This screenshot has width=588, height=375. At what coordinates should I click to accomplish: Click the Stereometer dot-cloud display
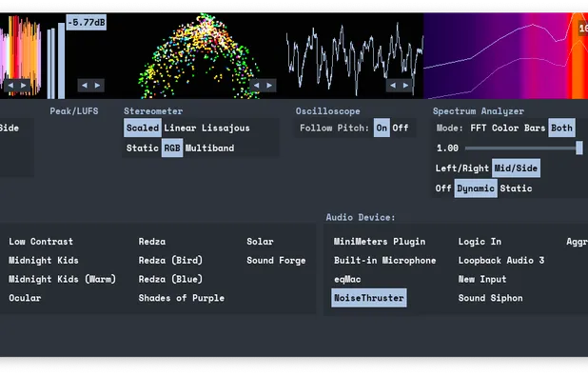[200, 56]
